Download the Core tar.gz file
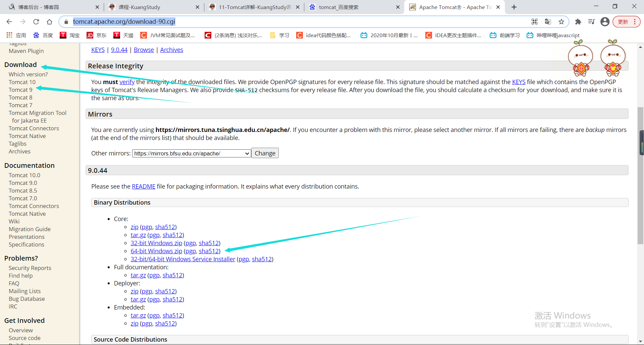 [138, 235]
